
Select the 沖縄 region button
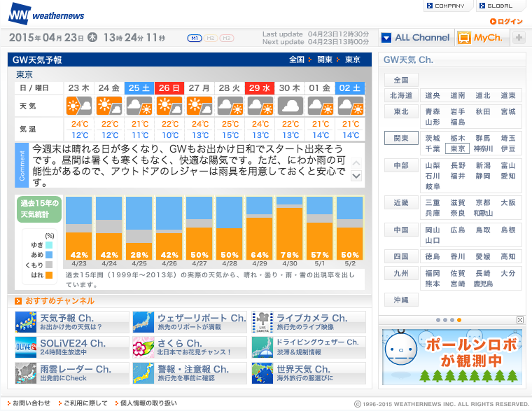401,300
